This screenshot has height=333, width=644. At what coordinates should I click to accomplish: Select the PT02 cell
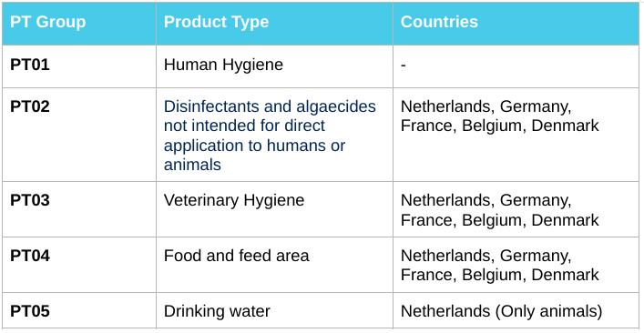point(79,135)
